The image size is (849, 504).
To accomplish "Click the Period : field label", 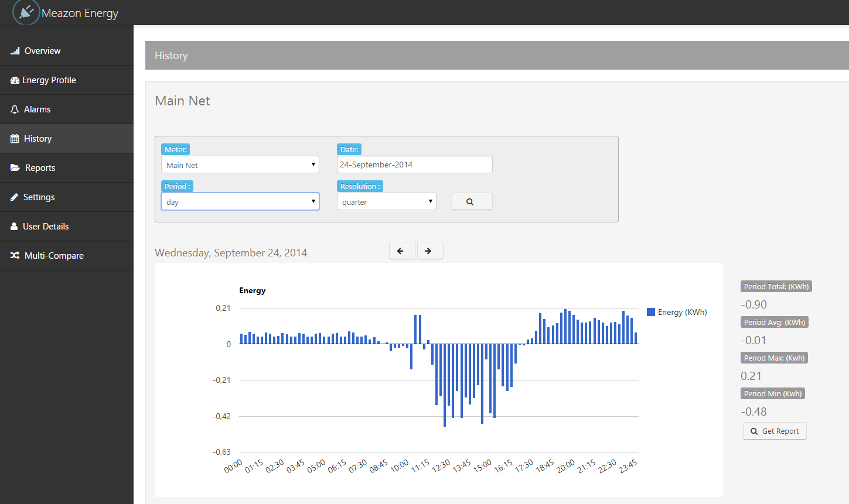I will 177,186.
